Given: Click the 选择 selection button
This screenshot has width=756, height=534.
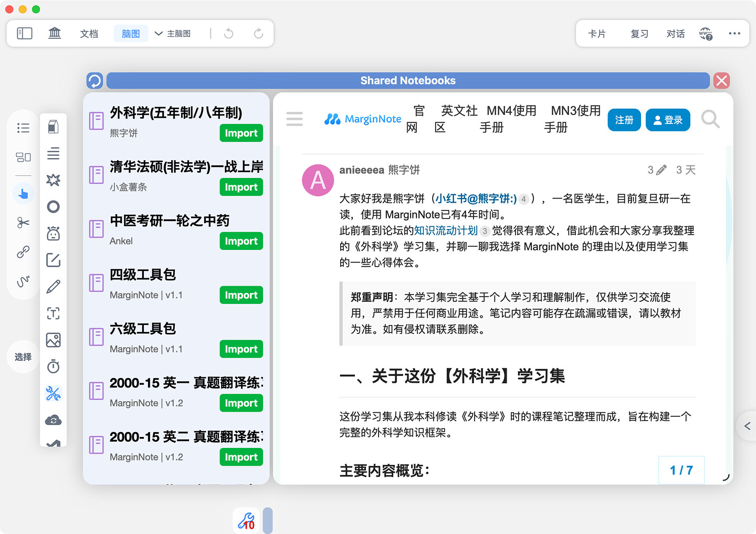Looking at the screenshot, I should tap(23, 357).
